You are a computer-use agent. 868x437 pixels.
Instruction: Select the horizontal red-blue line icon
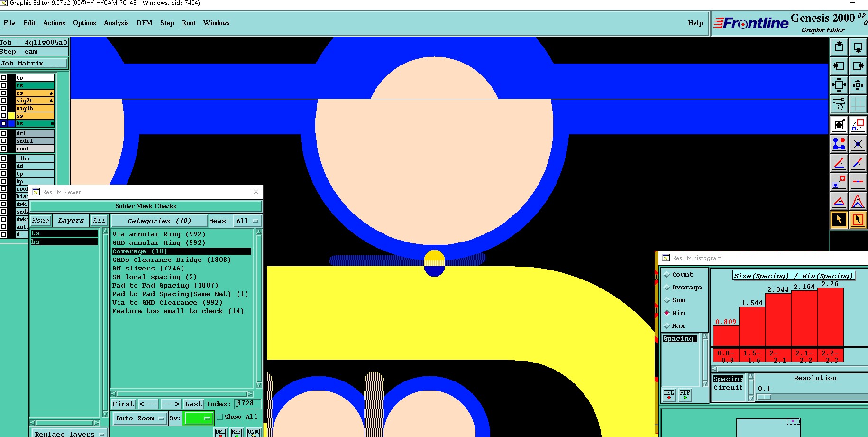[x=858, y=182]
